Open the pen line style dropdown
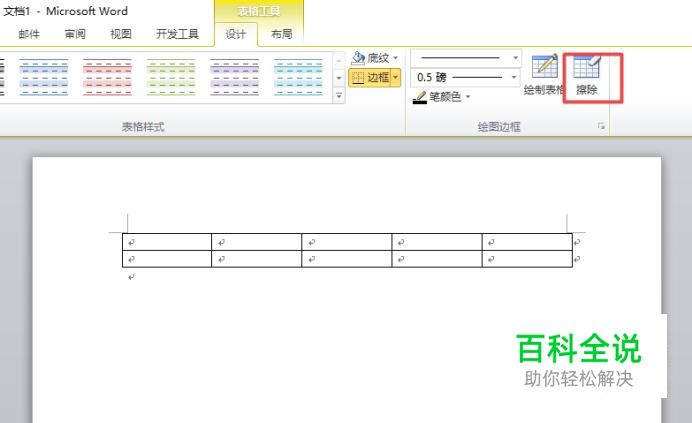The width and height of the screenshot is (692, 423). (x=515, y=58)
